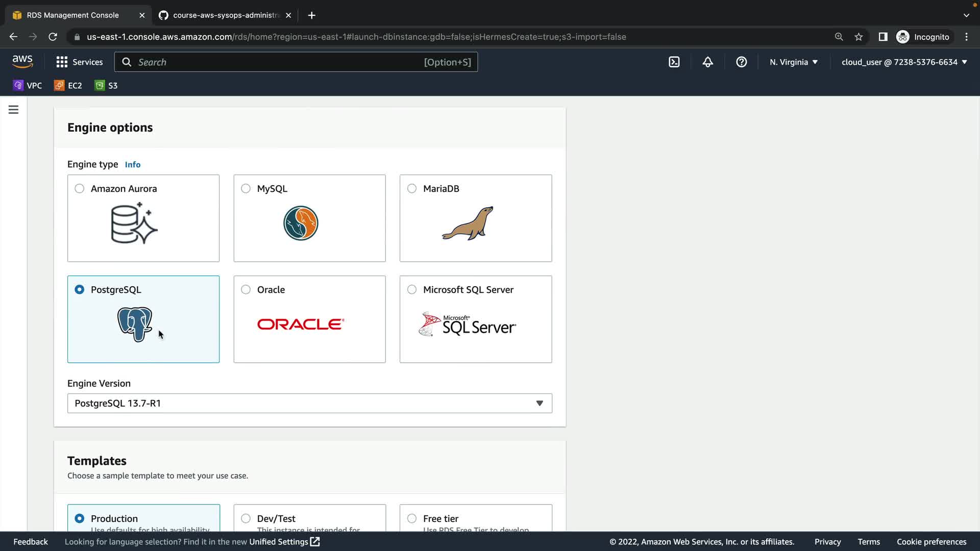The height and width of the screenshot is (551, 980).
Task: Select the MySQL engine radio button
Action: coord(246,189)
